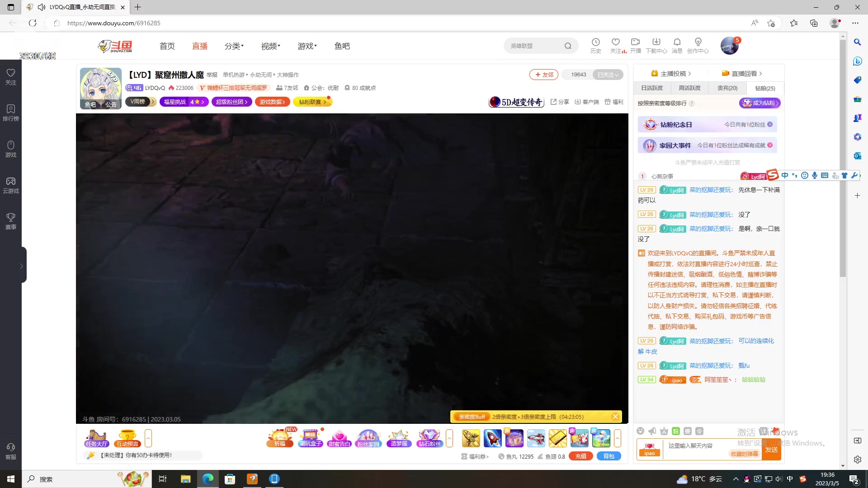Open 潮玩盒子 gift icon
Screen dimensions: 868x488
[x=310, y=438]
